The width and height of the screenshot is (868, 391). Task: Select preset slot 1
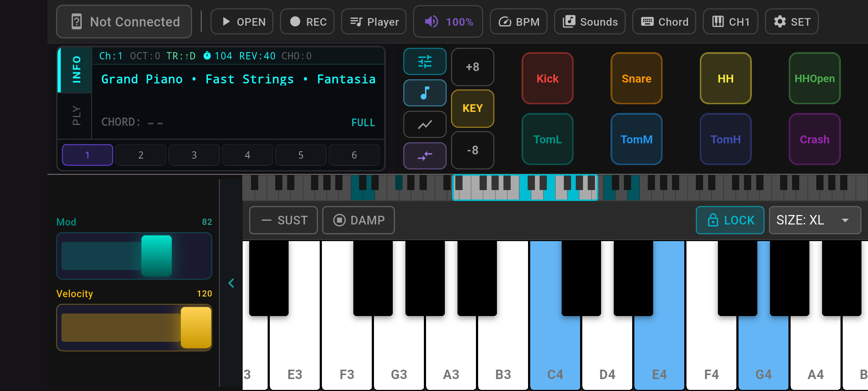pyautogui.click(x=88, y=155)
